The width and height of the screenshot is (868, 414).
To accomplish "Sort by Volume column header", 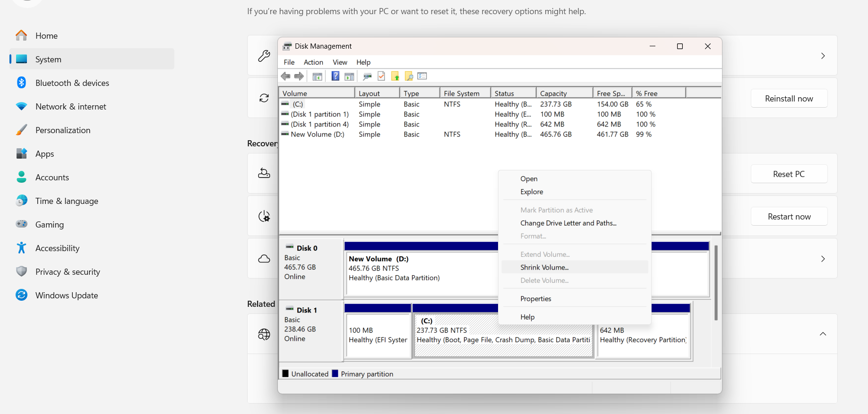I will 317,93.
